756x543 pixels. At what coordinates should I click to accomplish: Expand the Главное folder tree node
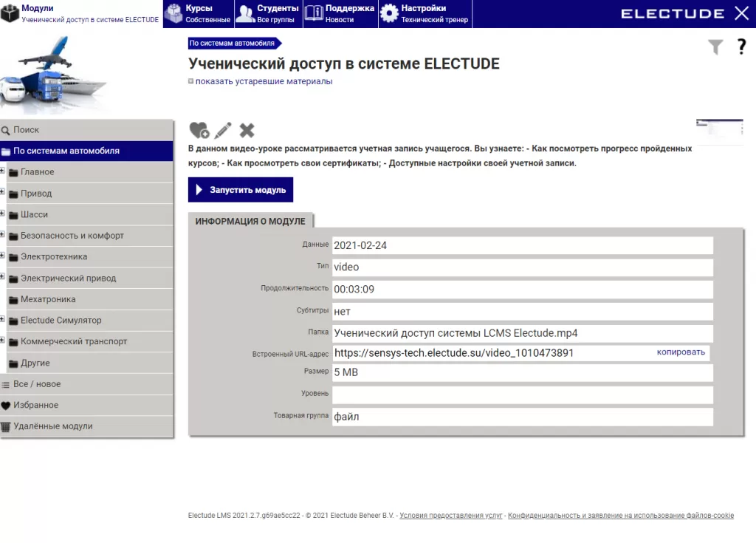pos(3,171)
